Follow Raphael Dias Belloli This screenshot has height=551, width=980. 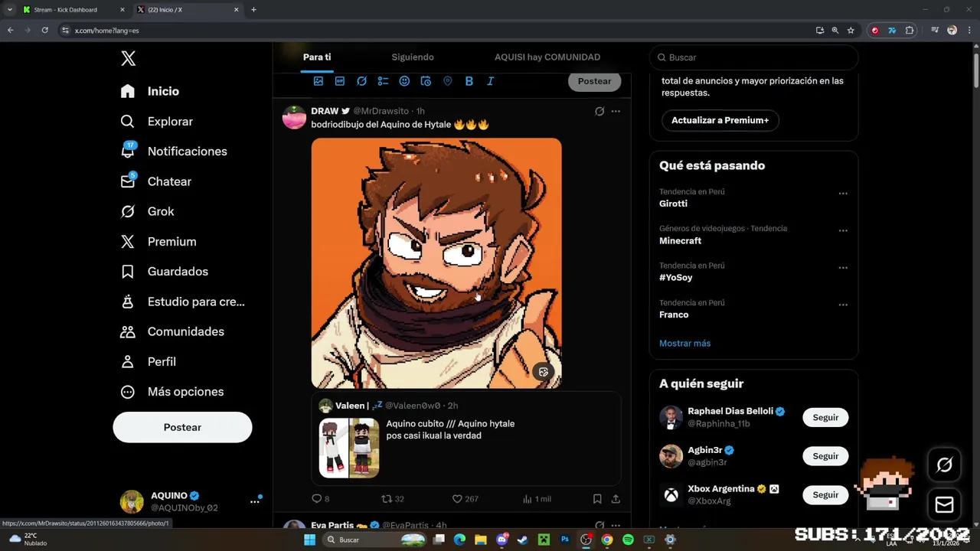825,417
